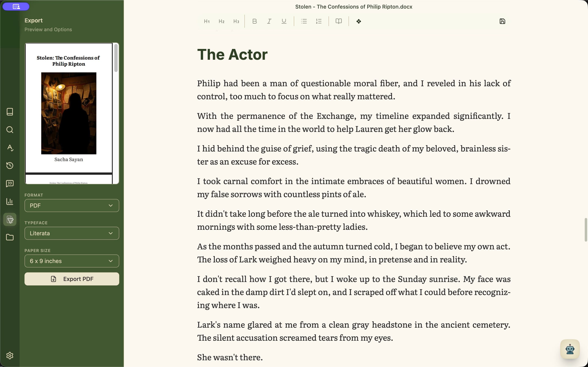Screen dimensions: 588x367
Task: Insert a bulleted list
Action: [304, 21]
